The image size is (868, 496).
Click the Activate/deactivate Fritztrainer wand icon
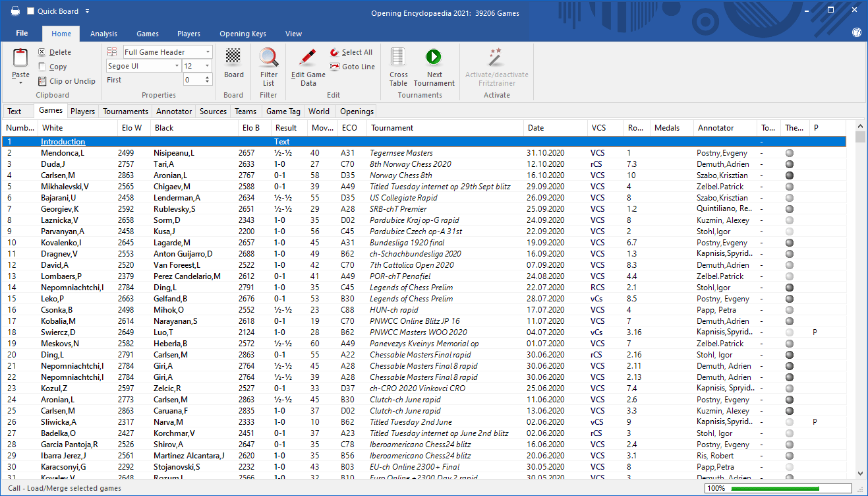pos(496,57)
